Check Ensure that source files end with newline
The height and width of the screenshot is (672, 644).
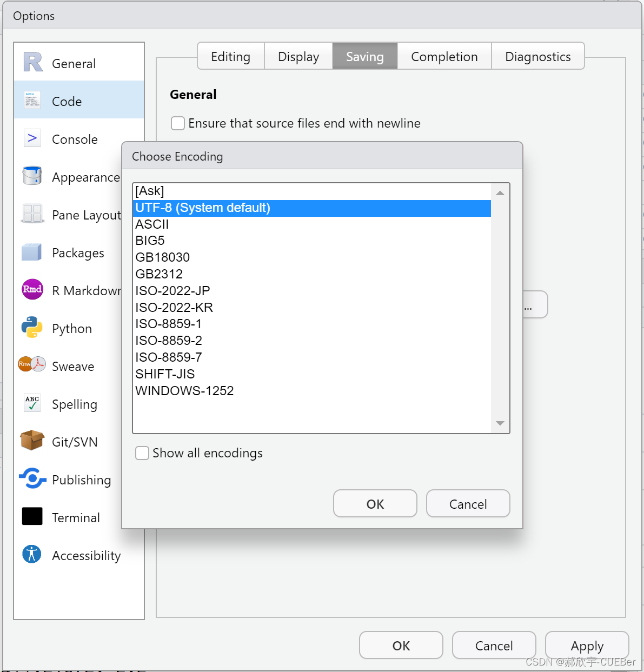click(178, 123)
